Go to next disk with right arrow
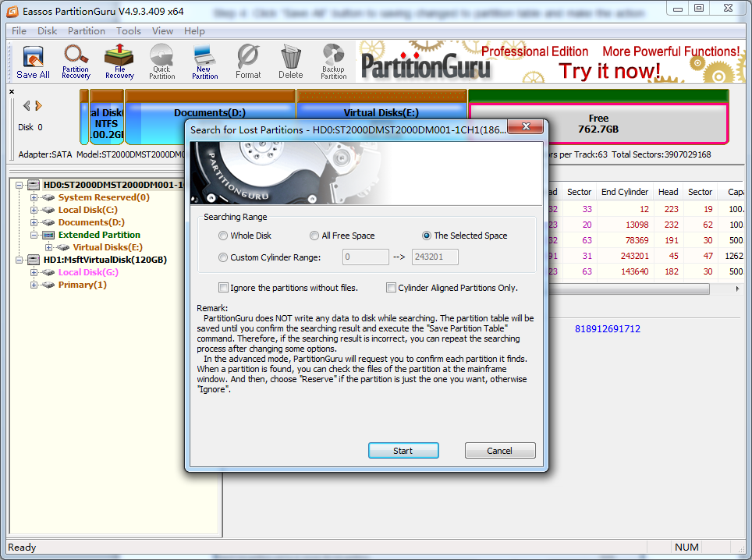 pyautogui.click(x=39, y=105)
